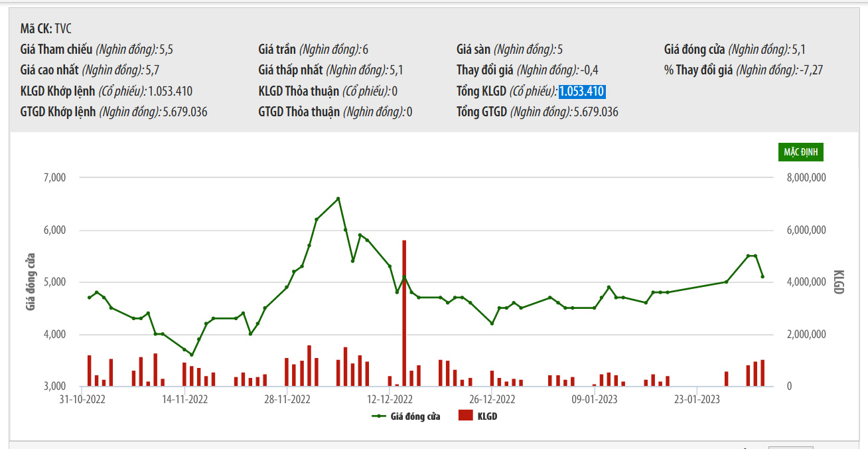868x449 pixels.
Task: Click the last red volume bar on right
Action: tap(762, 373)
